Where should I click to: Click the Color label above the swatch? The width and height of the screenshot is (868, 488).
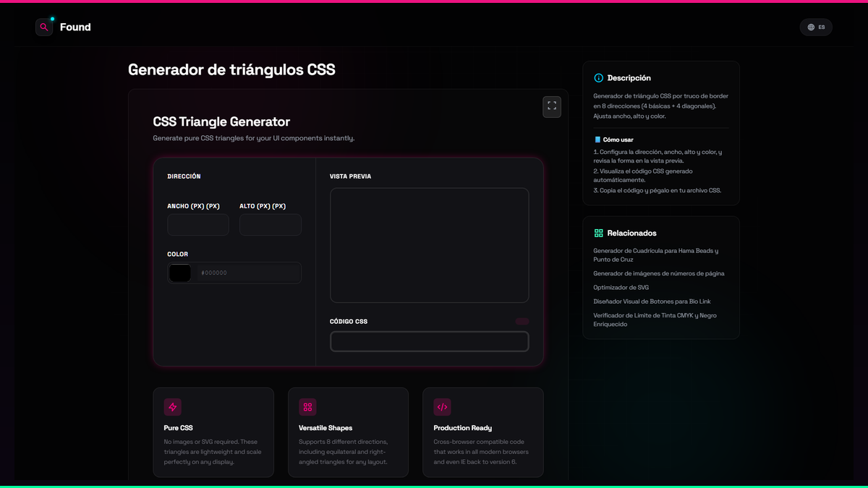pyautogui.click(x=177, y=254)
